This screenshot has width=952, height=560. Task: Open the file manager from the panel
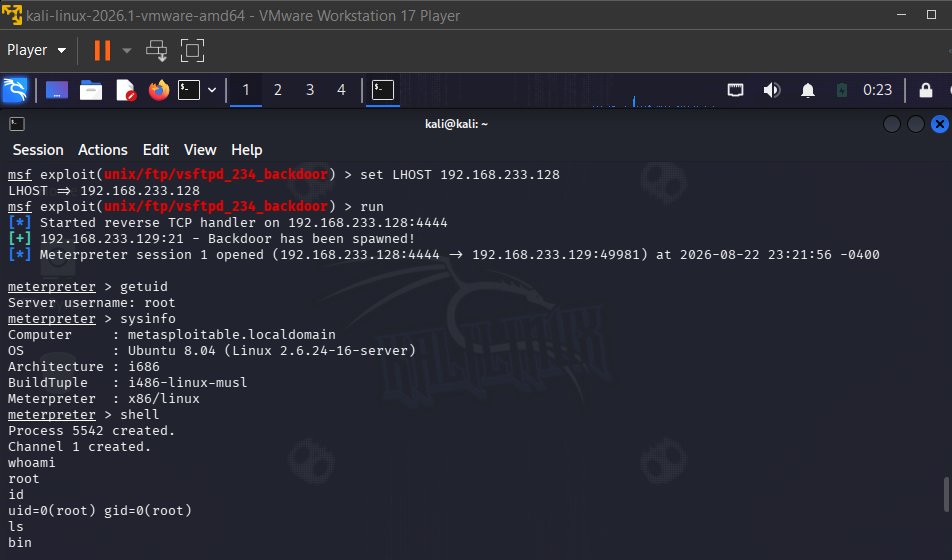(91, 90)
